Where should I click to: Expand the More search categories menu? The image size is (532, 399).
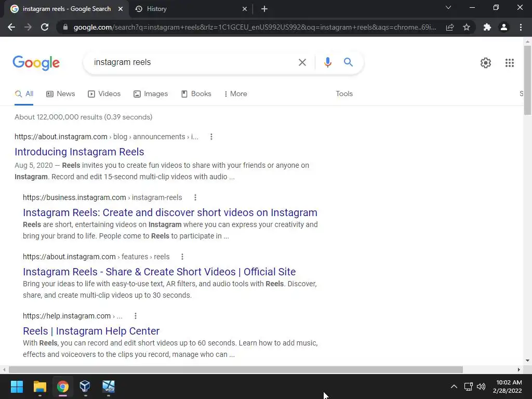point(235,94)
